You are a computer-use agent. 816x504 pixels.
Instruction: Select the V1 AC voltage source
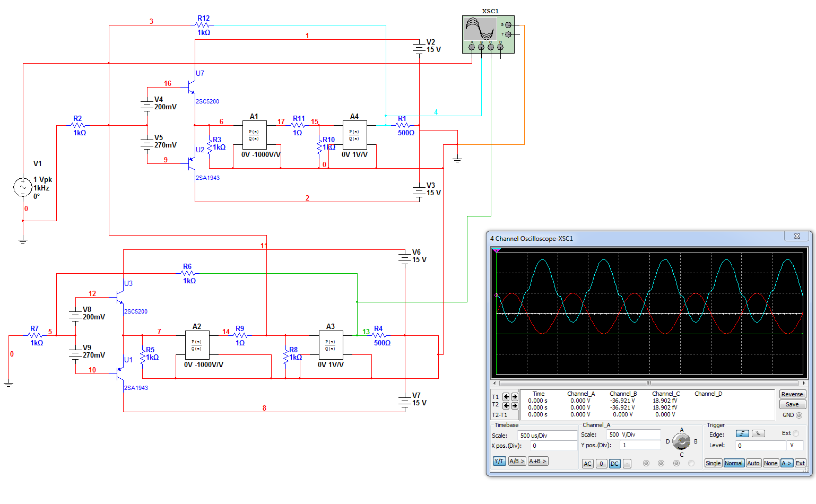click(23, 187)
